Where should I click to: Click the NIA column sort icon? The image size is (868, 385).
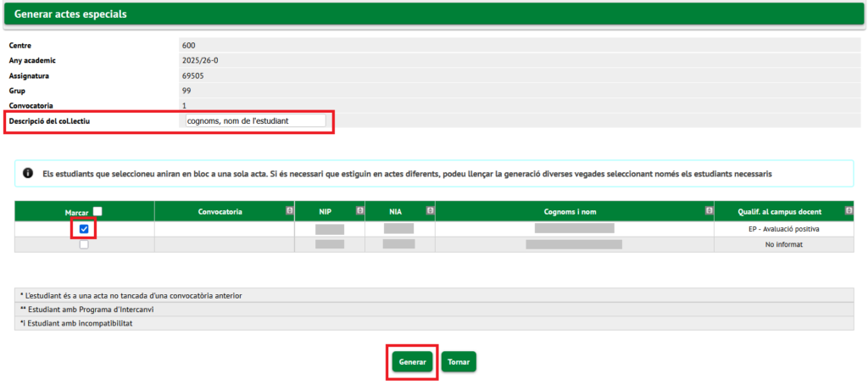[430, 211]
